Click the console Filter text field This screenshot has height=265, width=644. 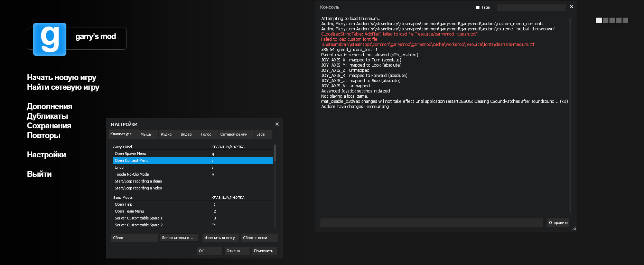pos(531,8)
